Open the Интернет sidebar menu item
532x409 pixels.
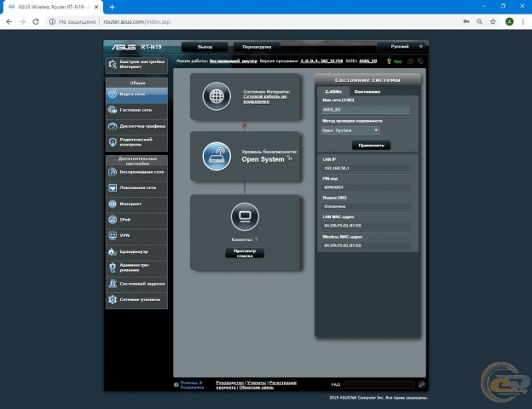pyautogui.click(x=136, y=204)
